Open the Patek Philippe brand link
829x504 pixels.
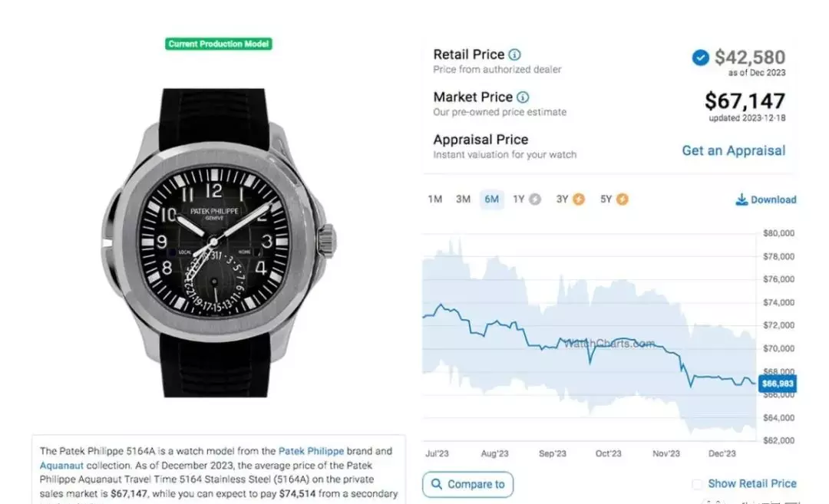pyautogui.click(x=311, y=451)
